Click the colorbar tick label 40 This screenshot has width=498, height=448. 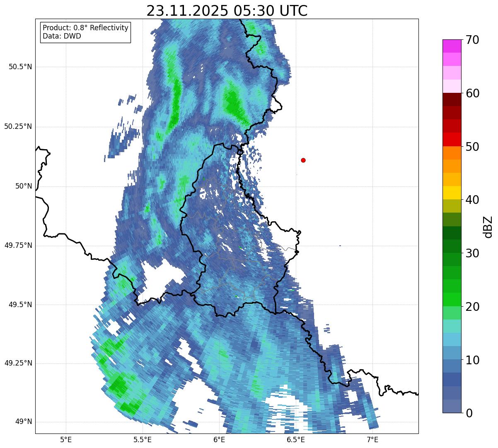pos(472,200)
